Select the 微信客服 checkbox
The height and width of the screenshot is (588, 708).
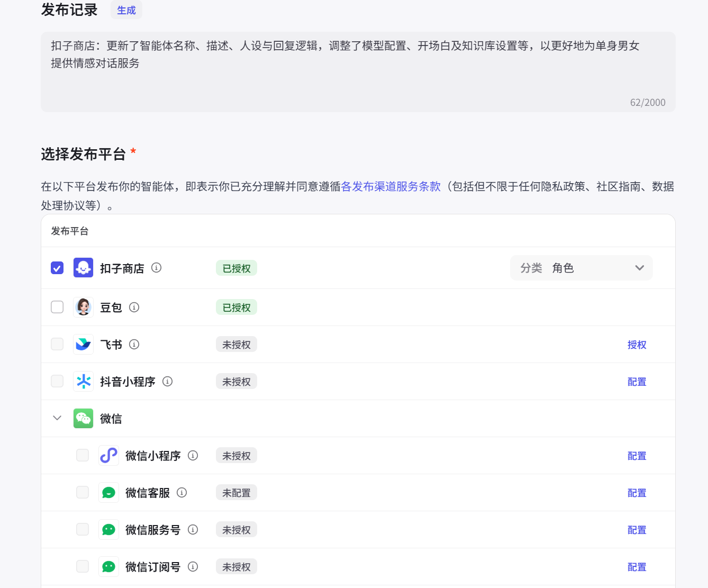pos(83,492)
